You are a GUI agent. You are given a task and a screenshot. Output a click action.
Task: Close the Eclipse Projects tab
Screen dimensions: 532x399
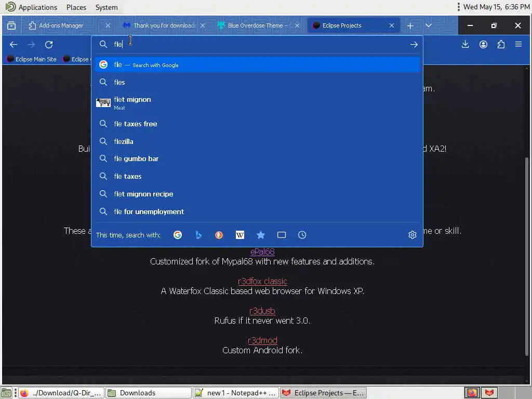(x=392, y=25)
